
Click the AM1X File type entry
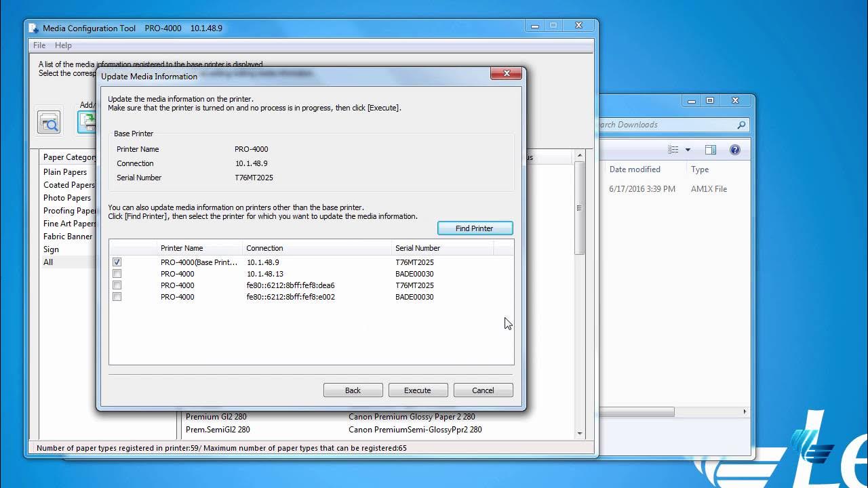(709, 189)
